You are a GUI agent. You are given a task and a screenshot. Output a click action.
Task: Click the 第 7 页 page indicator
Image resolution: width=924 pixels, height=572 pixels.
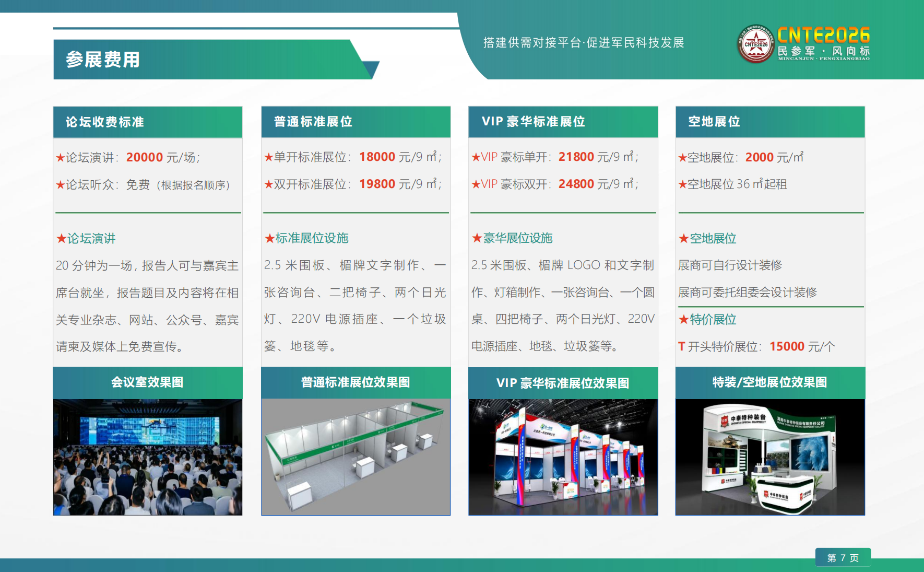(x=843, y=557)
